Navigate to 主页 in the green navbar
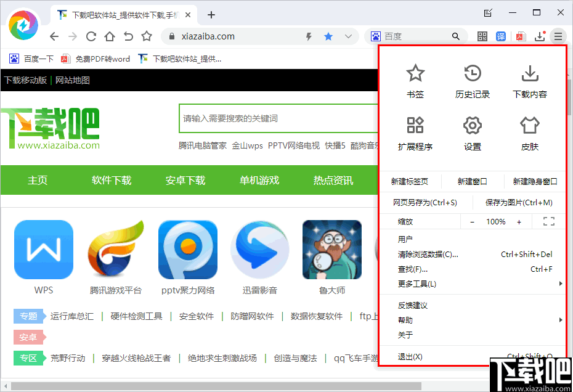 pos(40,179)
